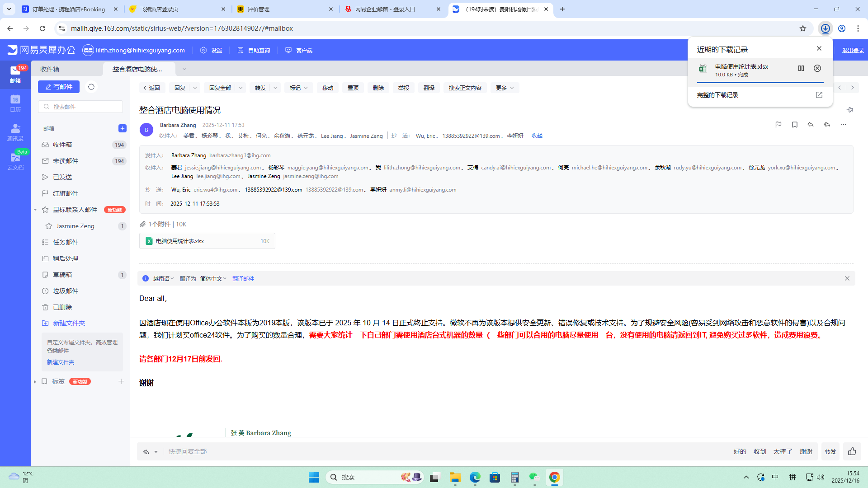The width and height of the screenshot is (868, 488).
Task: Click the thumbs-up icon in quick reply bar
Action: [x=852, y=451]
